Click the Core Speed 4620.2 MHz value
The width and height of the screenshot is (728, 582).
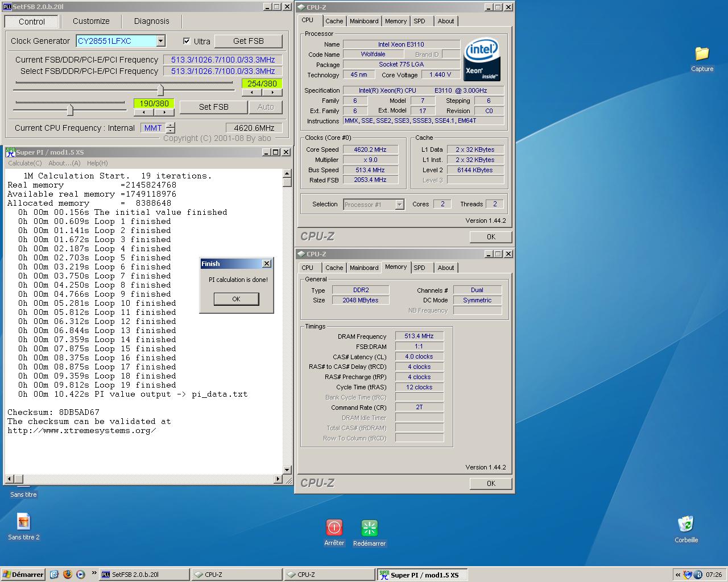370,149
